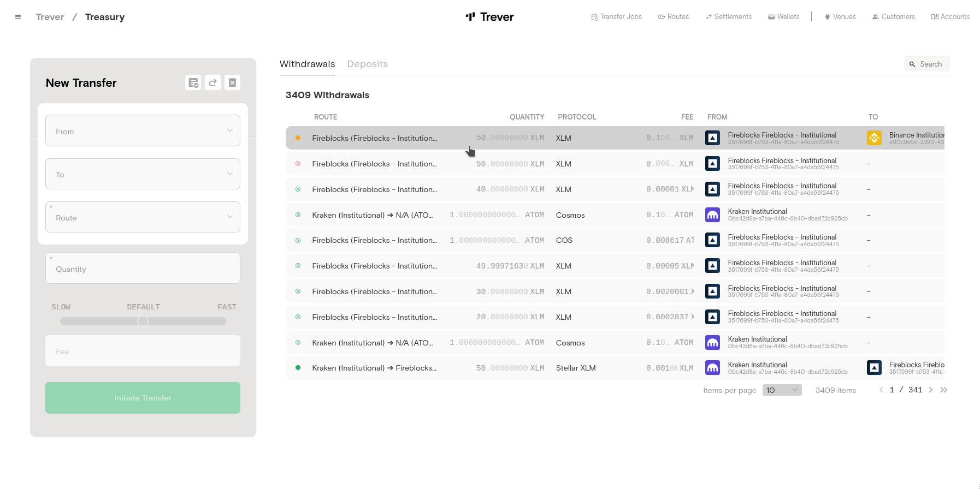Open the hamburger navigation menu

point(18,17)
